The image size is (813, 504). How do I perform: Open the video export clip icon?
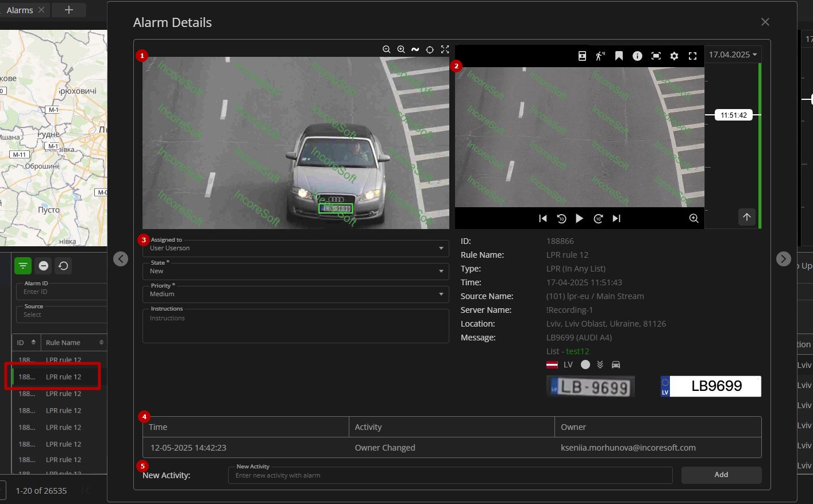coord(582,56)
